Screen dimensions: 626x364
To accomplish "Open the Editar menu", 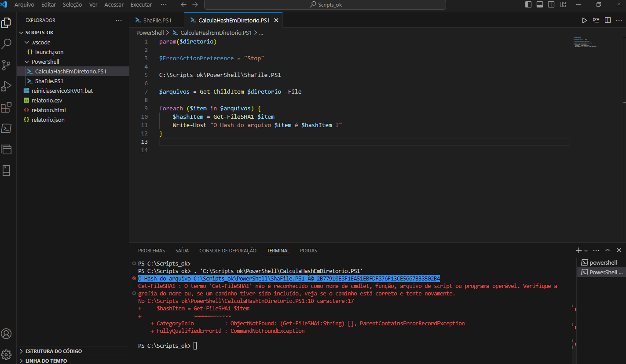I will (x=48, y=5).
